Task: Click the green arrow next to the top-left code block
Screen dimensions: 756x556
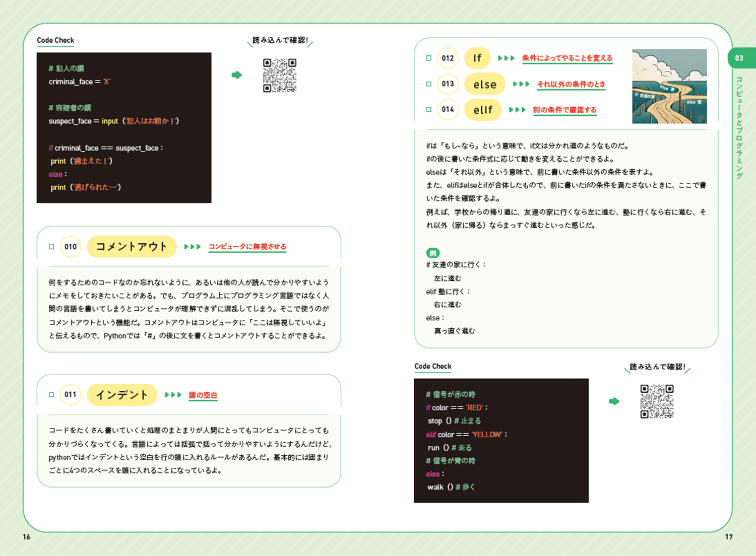Action: [x=236, y=75]
